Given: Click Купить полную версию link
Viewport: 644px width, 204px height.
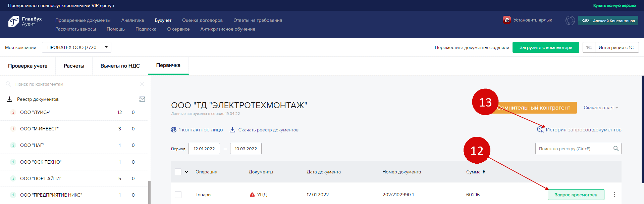Looking at the screenshot, I should pyautogui.click(x=614, y=5).
